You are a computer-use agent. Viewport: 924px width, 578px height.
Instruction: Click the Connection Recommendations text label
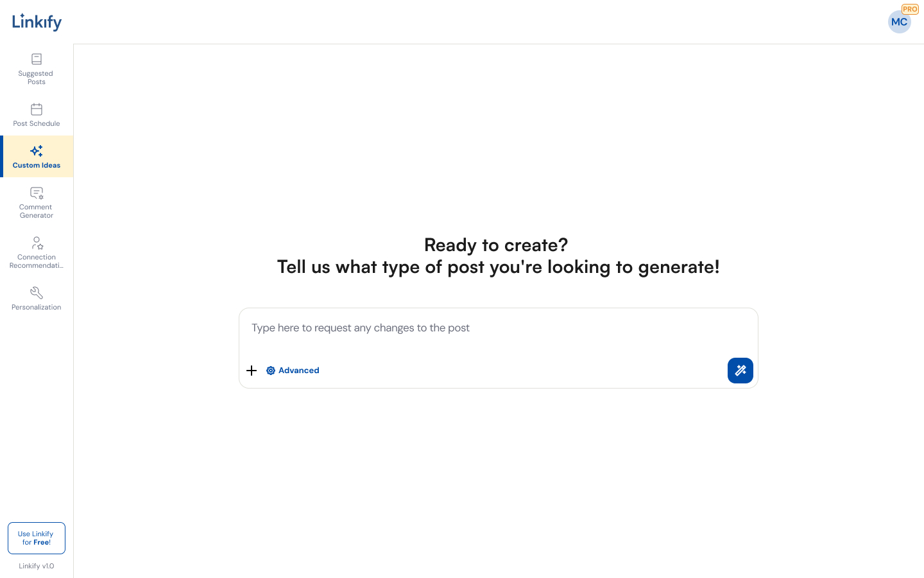pyautogui.click(x=37, y=261)
